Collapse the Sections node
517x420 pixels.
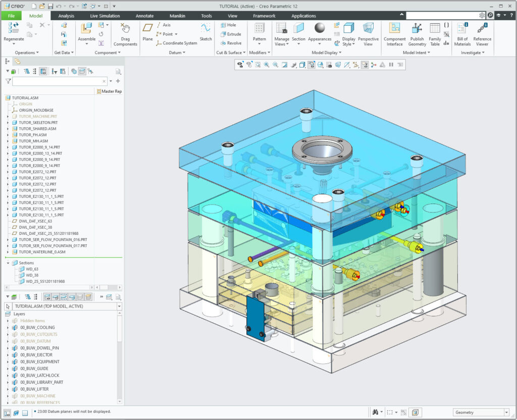tap(8, 263)
